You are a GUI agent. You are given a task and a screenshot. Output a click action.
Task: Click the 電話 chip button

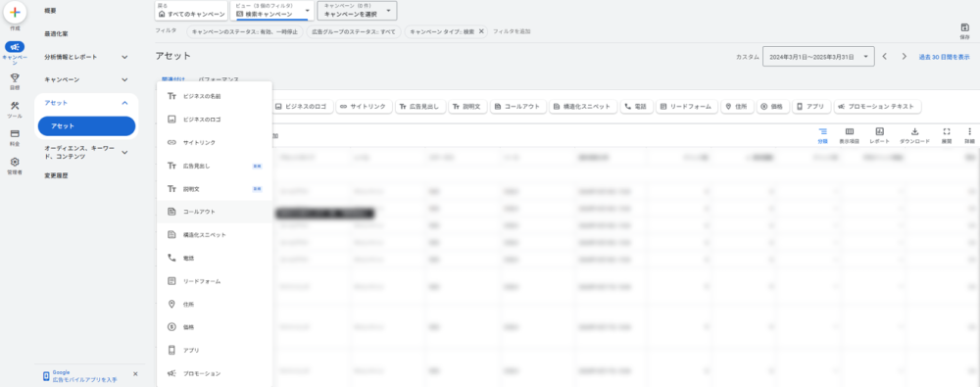point(636,106)
